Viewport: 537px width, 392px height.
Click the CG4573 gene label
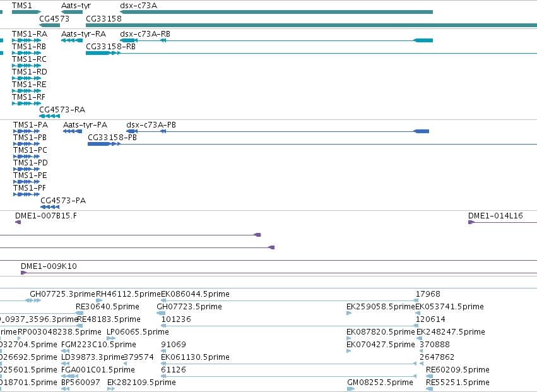54,19
